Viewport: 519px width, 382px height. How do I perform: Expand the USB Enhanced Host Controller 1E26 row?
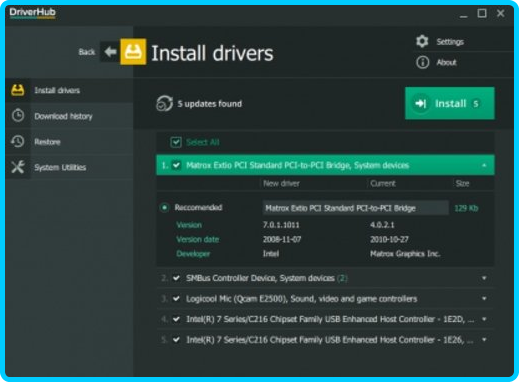[x=484, y=340]
